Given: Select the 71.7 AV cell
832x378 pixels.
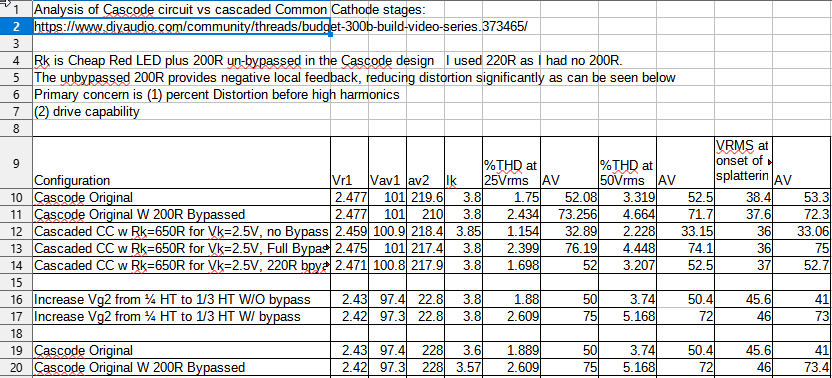Looking at the screenshot, I should coord(685,214).
